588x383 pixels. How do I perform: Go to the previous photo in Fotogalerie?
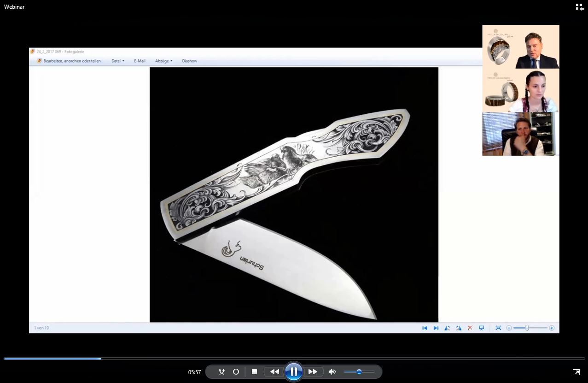[x=425, y=328]
